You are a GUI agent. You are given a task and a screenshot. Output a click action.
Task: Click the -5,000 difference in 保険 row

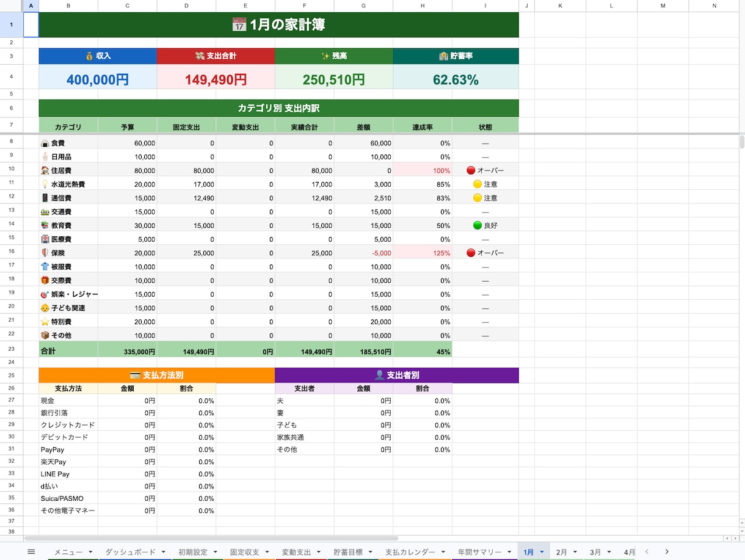point(363,253)
